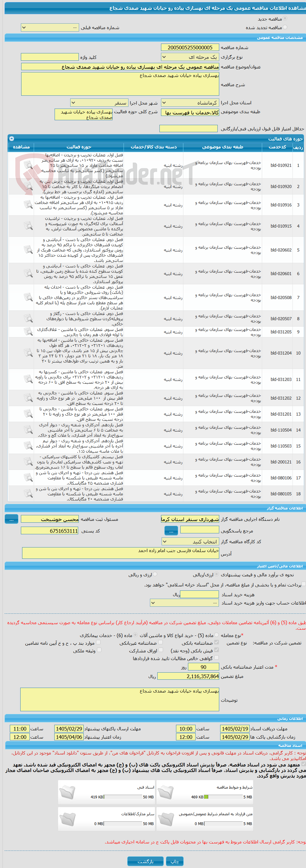Screen dimensions: 306x868
Task: Toggle the فیش بانکی (وجه نقد) checkbox
Action: (x=216, y=650)
